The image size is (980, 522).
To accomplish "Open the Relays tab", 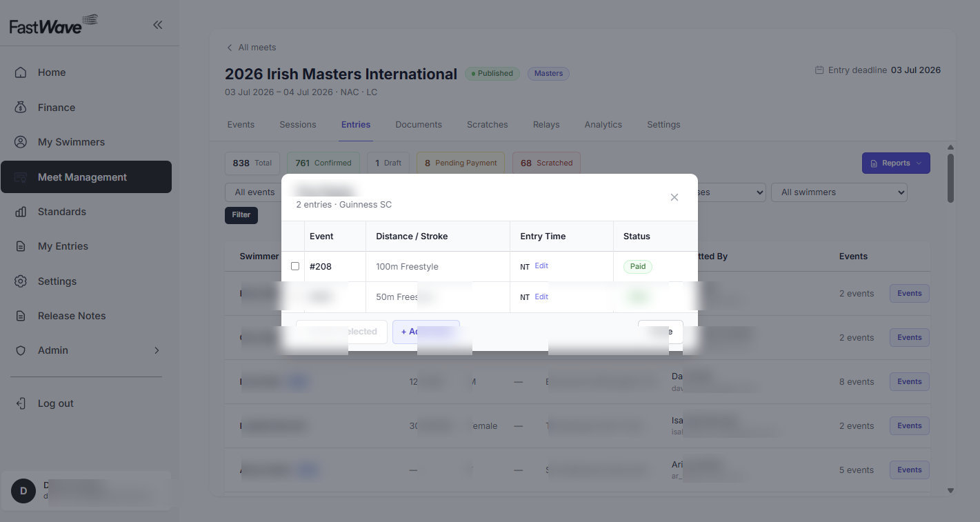I will point(546,125).
